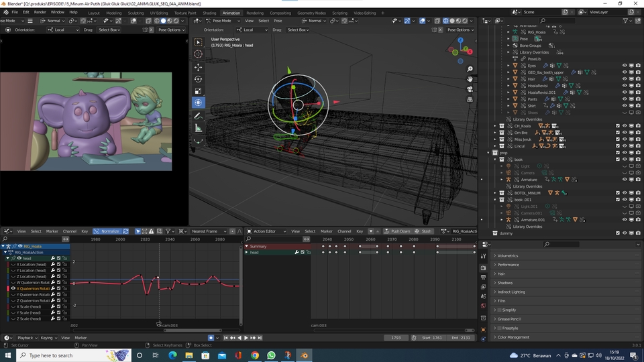The height and width of the screenshot is (362, 644).
Task: Switch perspective/orthographic grid icon in the viewport
Action: click(470, 99)
